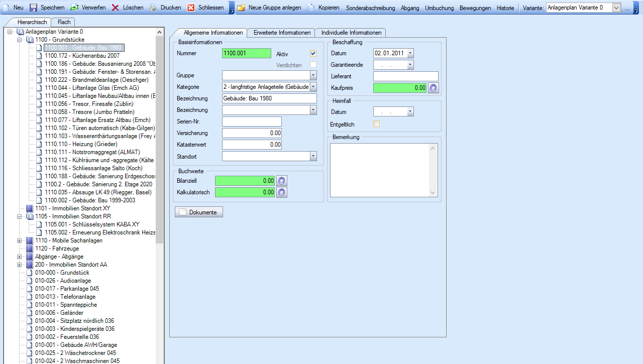This screenshot has width=643, height=364.
Task: Switch to Erweiterte Informationen tab
Action: 282,33
